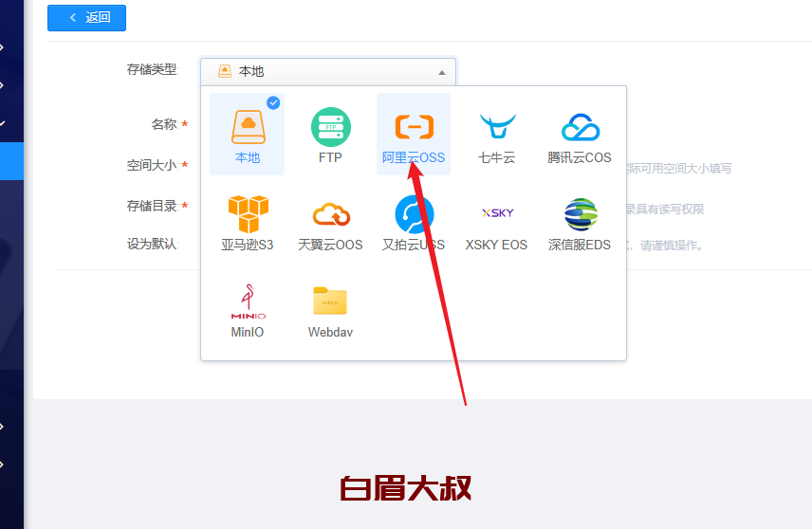The height and width of the screenshot is (529, 812).
Task: Click the MinIO label text
Action: click(247, 333)
